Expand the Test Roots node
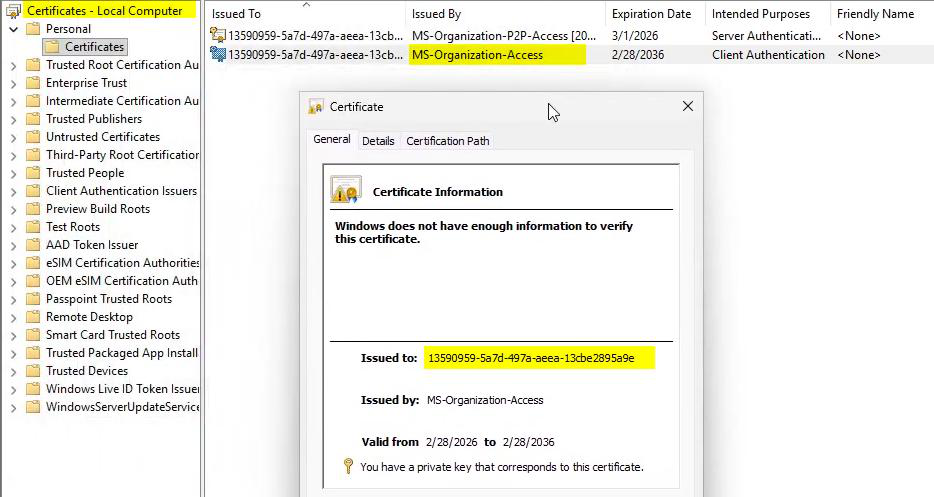 [x=13, y=228]
